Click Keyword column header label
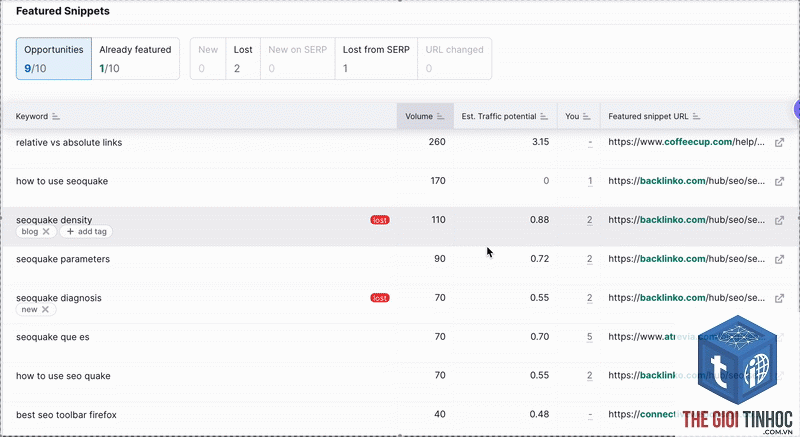Image resolution: width=800 pixels, height=437 pixels. point(32,116)
